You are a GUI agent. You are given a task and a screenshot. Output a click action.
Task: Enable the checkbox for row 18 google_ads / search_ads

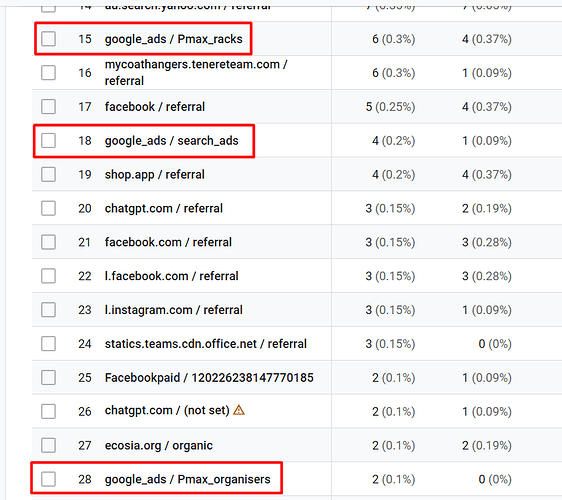pos(48,141)
